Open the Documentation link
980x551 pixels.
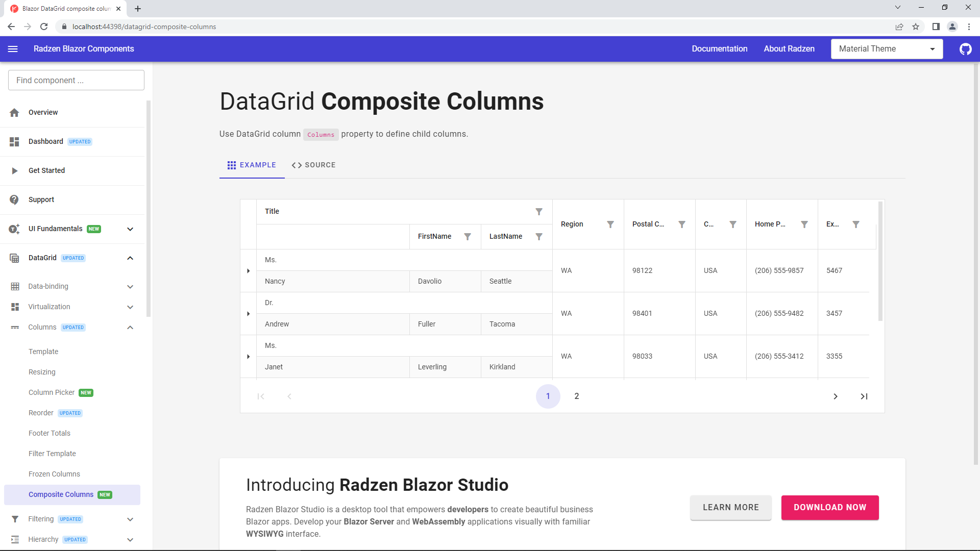tap(719, 49)
